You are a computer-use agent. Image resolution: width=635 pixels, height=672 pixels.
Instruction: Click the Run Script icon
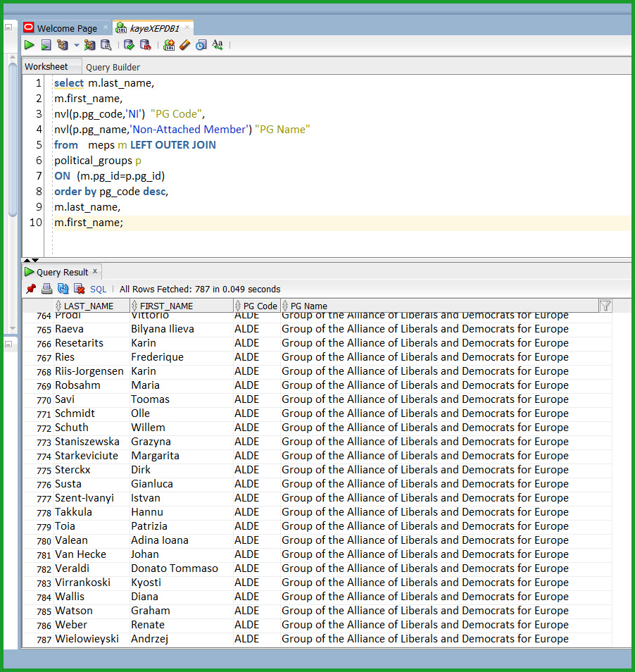46,44
